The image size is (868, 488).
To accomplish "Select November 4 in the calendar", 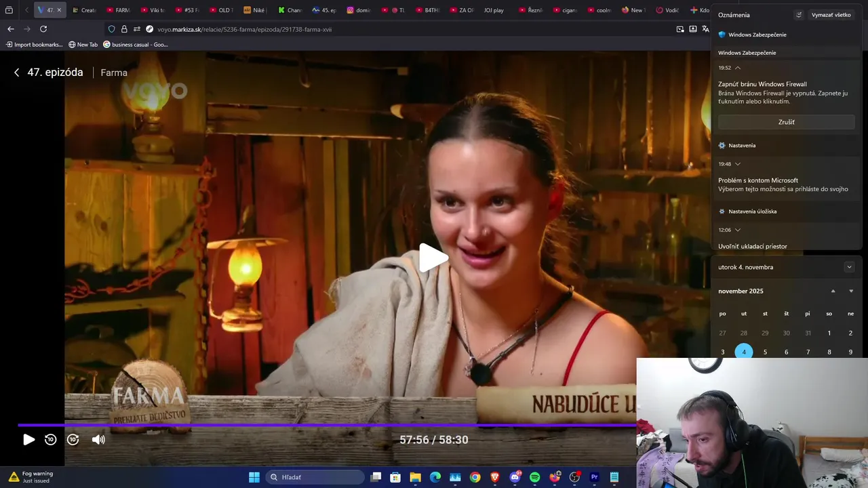I will pyautogui.click(x=744, y=352).
